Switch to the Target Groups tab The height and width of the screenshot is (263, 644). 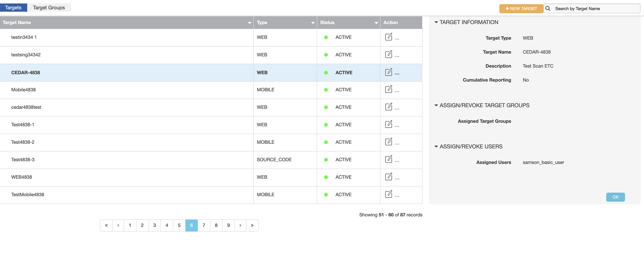click(49, 8)
